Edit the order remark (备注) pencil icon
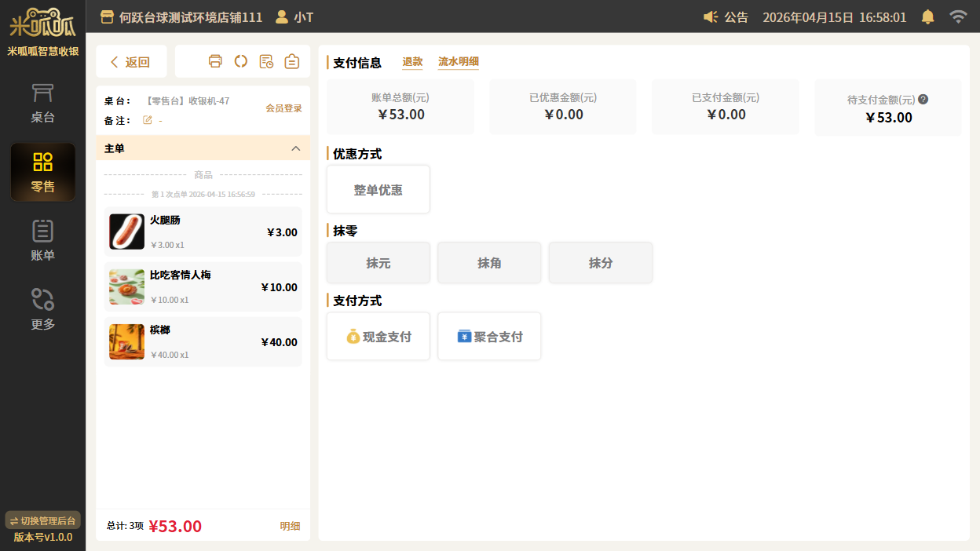The image size is (980, 551). (x=148, y=120)
